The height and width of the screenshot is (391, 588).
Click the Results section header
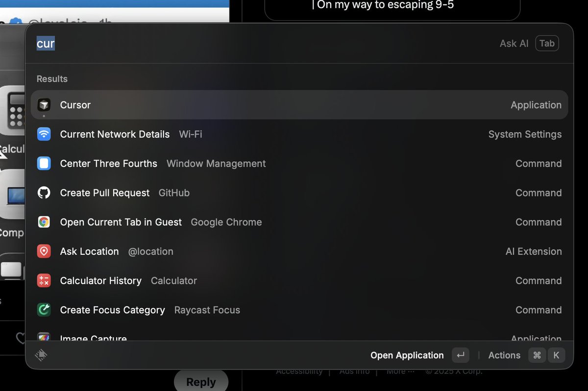(52, 79)
